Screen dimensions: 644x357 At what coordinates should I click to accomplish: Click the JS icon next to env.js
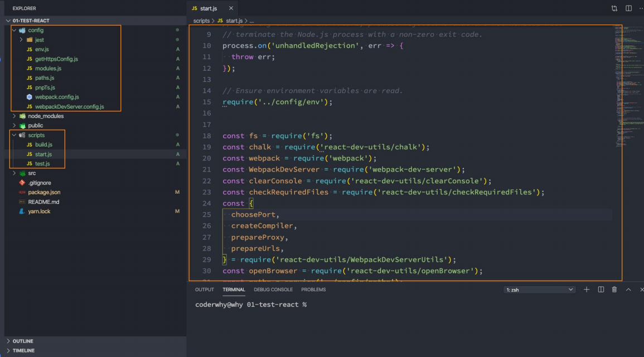[x=29, y=49]
